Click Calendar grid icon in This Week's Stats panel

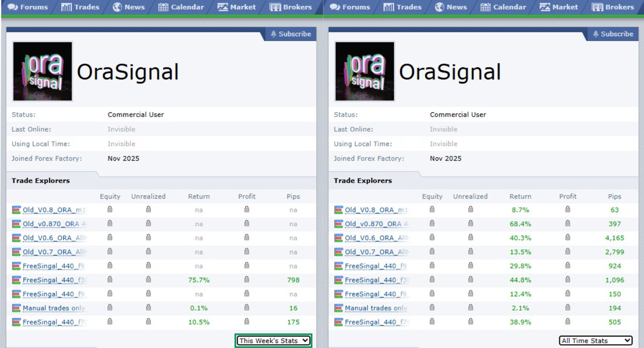(x=163, y=8)
